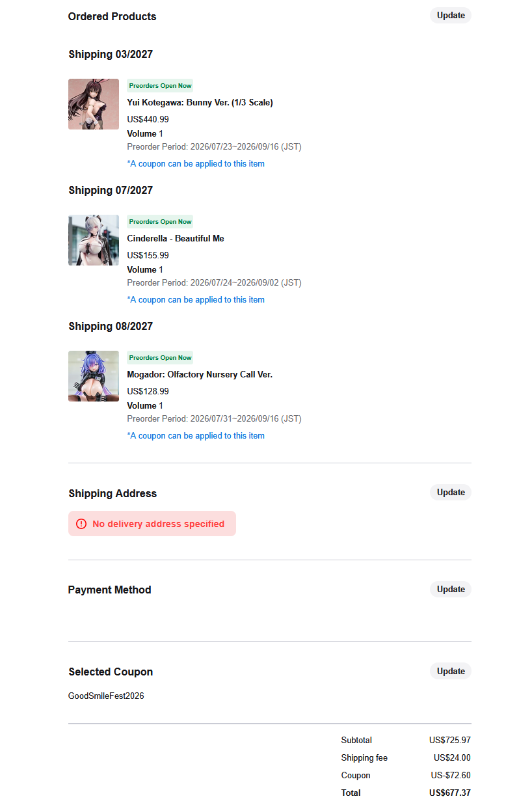Click the coupon notice under Mogador

pos(196,436)
